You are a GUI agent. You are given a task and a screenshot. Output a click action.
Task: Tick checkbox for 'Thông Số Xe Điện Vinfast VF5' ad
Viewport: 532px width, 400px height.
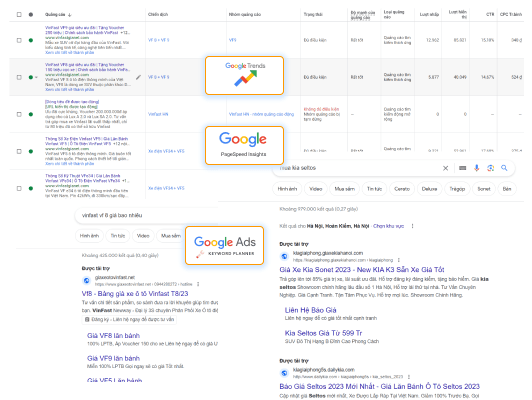(x=19, y=151)
